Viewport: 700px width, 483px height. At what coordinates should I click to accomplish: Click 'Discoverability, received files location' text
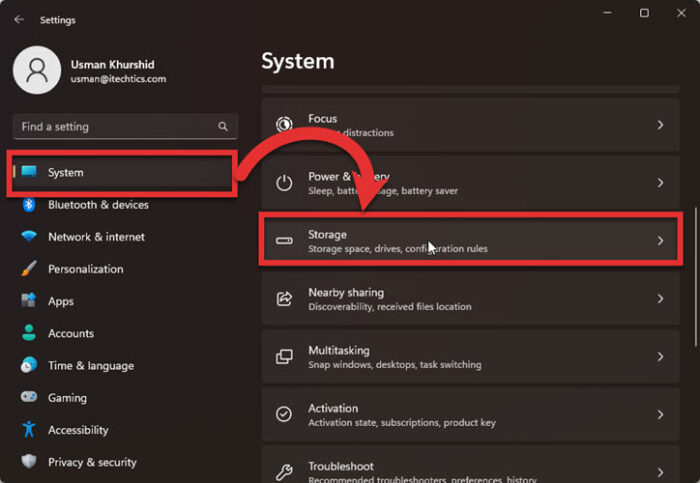tap(390, 307)
